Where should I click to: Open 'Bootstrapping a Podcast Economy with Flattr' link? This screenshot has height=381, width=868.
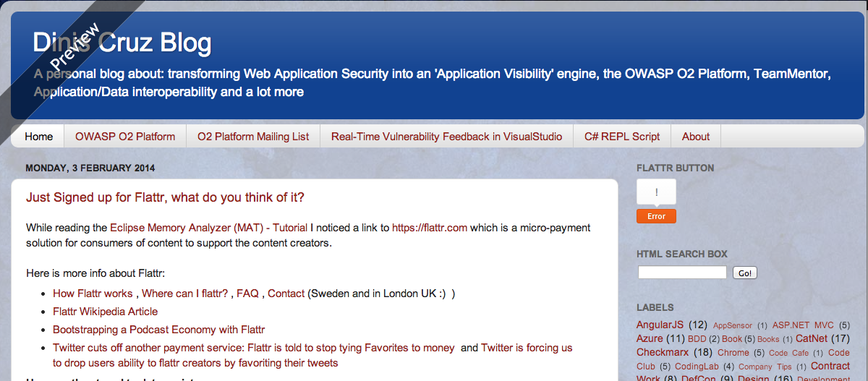point(159,330)
